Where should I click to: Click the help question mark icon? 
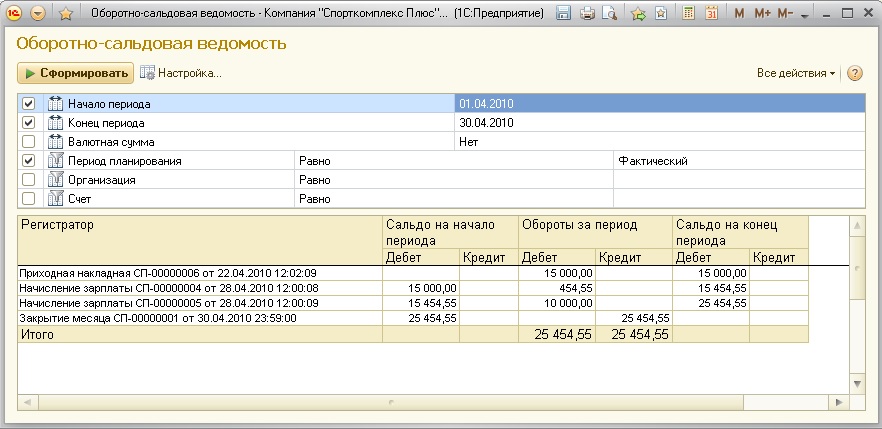click(854, 73)
